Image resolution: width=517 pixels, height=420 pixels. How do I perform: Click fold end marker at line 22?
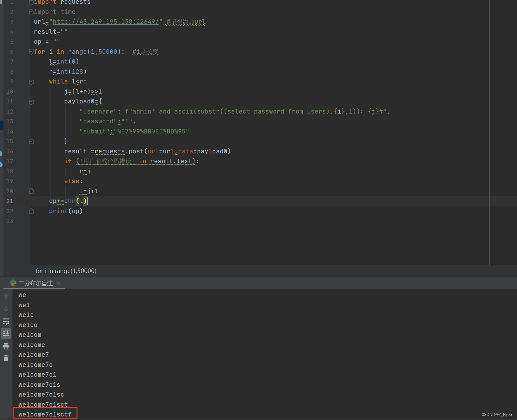click(x=31, y=211)
